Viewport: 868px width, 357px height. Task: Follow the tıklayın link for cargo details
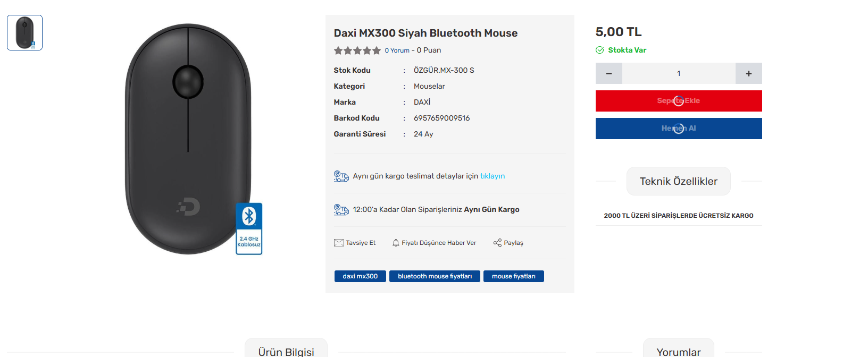493,176
